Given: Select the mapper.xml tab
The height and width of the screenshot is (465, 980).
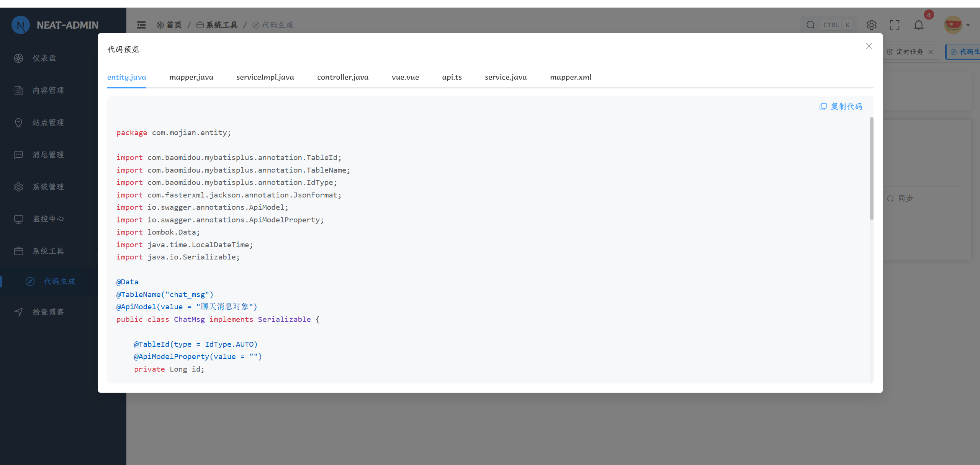Looking at the screenshot, I should [570, 77].
